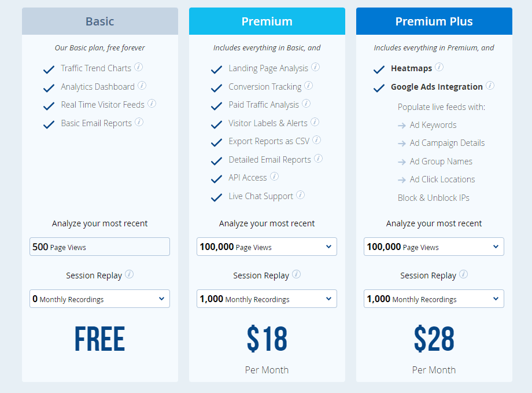
Task: Open info icon for Real Time Visitor Feeds
Action: [x=152, y=104]
